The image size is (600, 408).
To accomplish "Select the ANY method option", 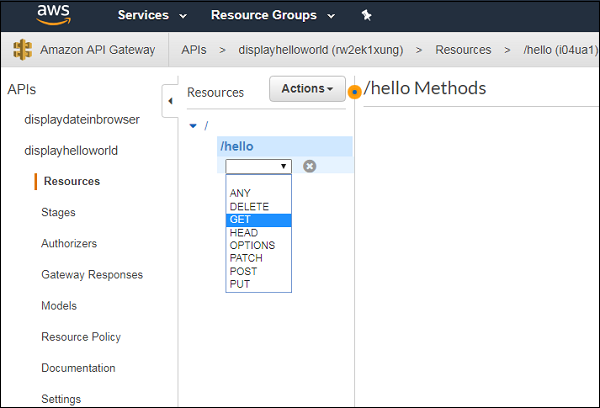I will click(240, 193).
